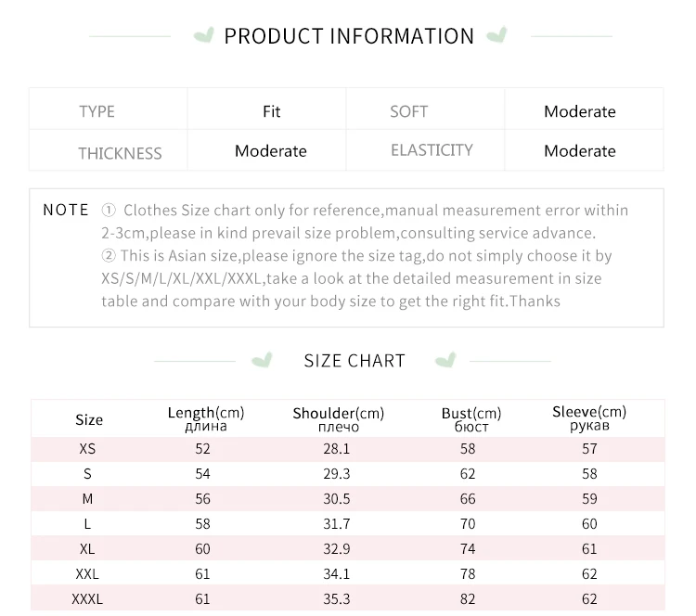Click the green heart left of SIZE CHART
The width and height of the screenshot is (696, 616).
coord(262,360)
